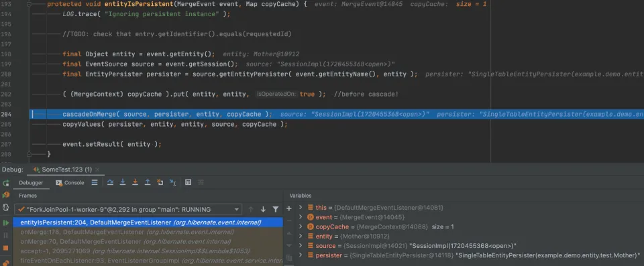Image resolution: width=644 pixels, height=266 pixels.
Task: Expand the 'this' variable node
Action: pyautogui.click(x=301, y=208)
